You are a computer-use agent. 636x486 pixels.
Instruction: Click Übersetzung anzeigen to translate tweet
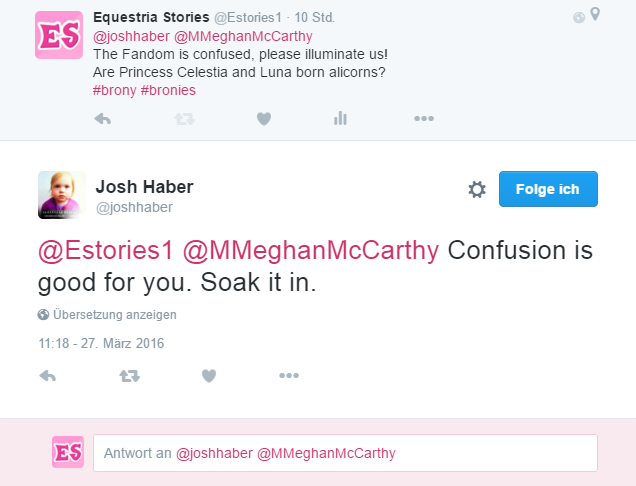pos(114,314)
